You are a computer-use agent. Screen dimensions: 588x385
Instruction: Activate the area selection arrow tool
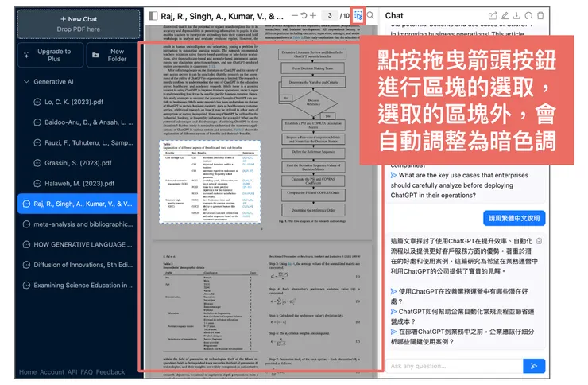click(x=358, y=16)
